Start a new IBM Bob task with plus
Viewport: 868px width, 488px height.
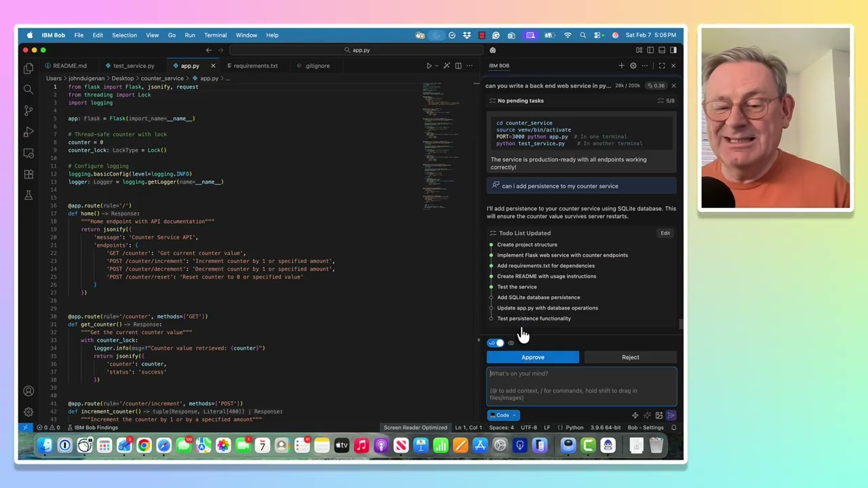coord(621,66)
